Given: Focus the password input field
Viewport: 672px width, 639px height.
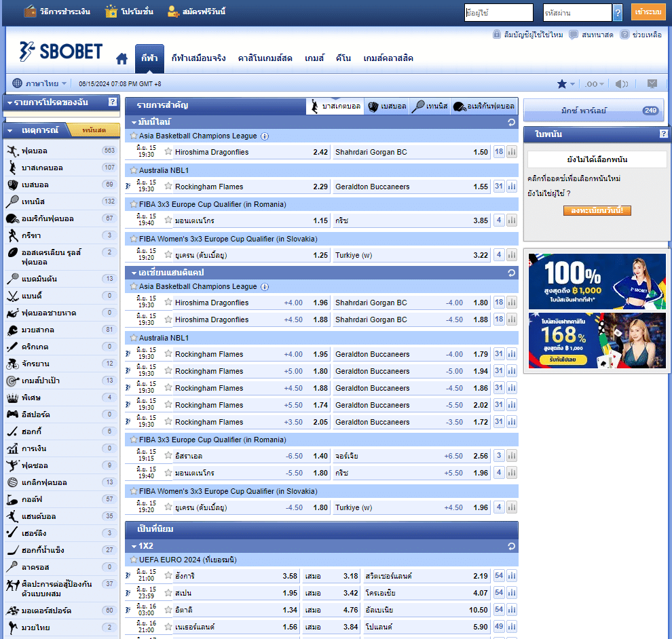Looking at the screenshot, I should point(577,13).
